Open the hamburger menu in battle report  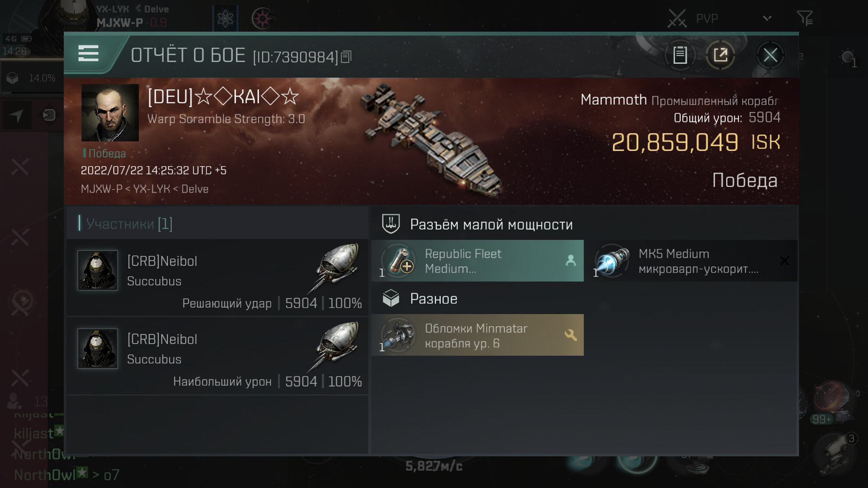tap(88, 54)
